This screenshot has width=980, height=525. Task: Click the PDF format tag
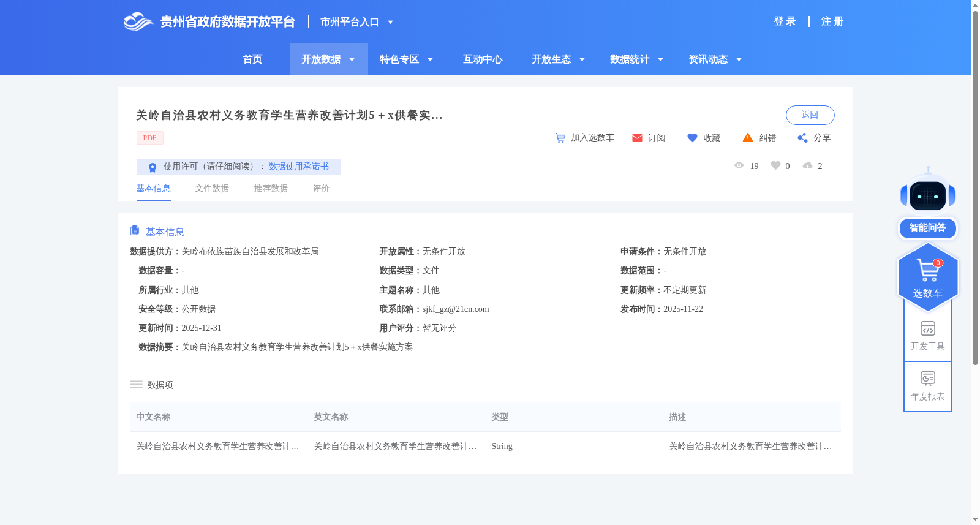tap(150, 138)
